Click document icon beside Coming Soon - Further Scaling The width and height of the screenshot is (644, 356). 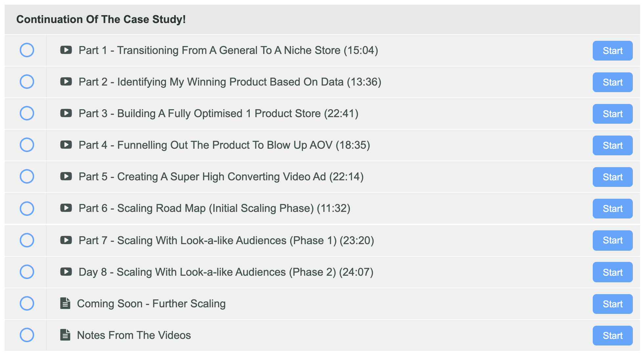(65, 303)
